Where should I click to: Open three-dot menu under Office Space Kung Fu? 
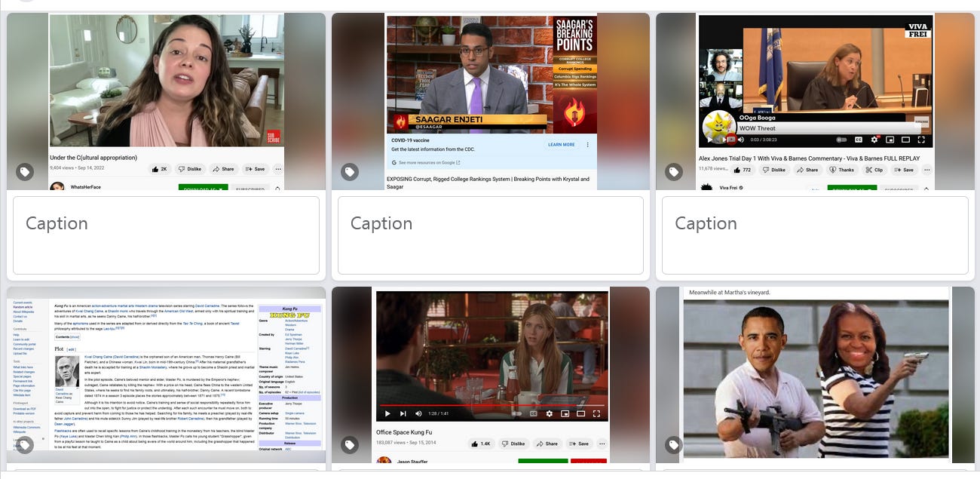(x=602, y=444)
